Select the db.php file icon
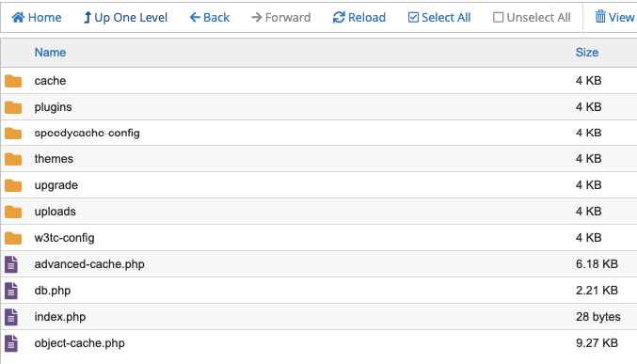This screenshot has width=637, height=364. click(x=11, y=291)
